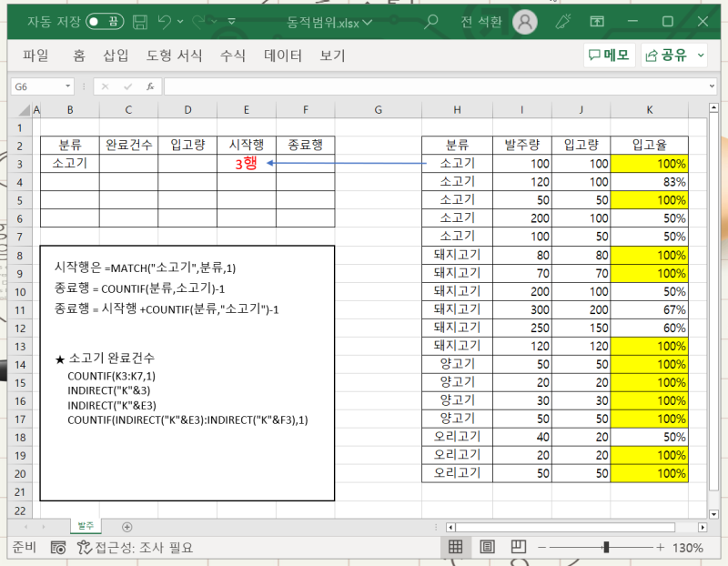The height and width of the screenshot is (566, 728).
Task: Click the vertical scrollbar up arrow
Action: [713, 108]
